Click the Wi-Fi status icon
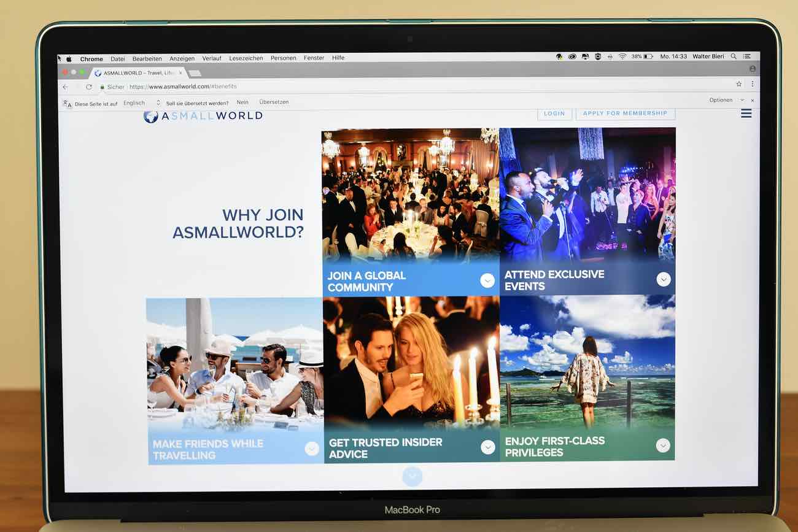Viewport: 798px width, 532px height. [x=622, y=56]
